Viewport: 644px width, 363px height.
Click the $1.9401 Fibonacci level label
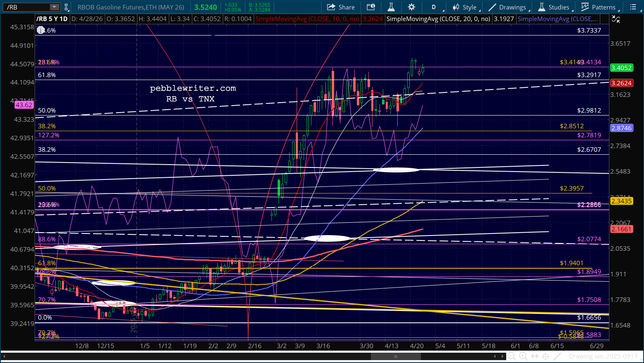[572, 263]
